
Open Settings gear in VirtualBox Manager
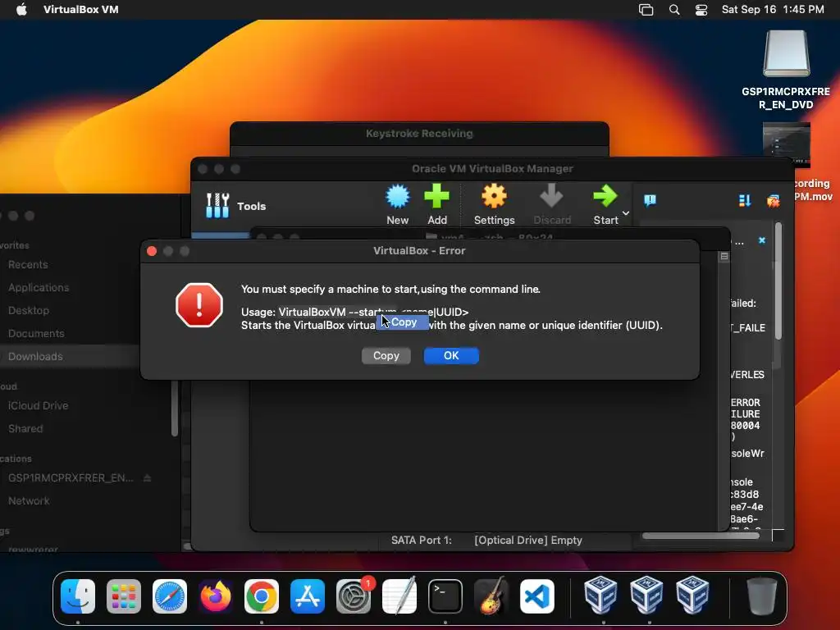coord(494,204)
